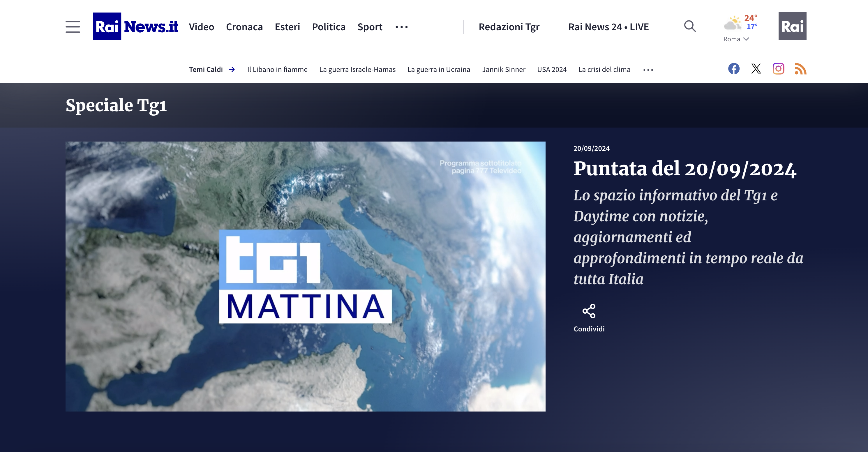Click the Speciale Tg1 heading
This screenshot has height=452, width=868.
[116, 105]
